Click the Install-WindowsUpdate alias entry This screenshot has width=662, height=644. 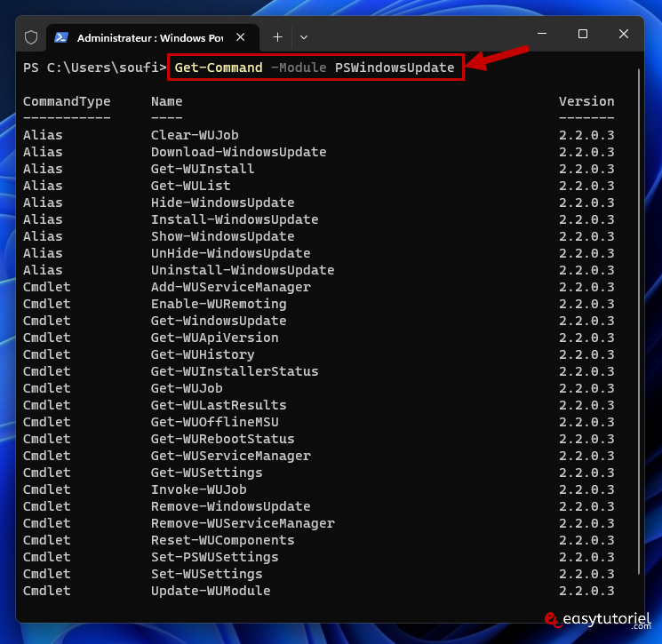(x=235, y=219)
